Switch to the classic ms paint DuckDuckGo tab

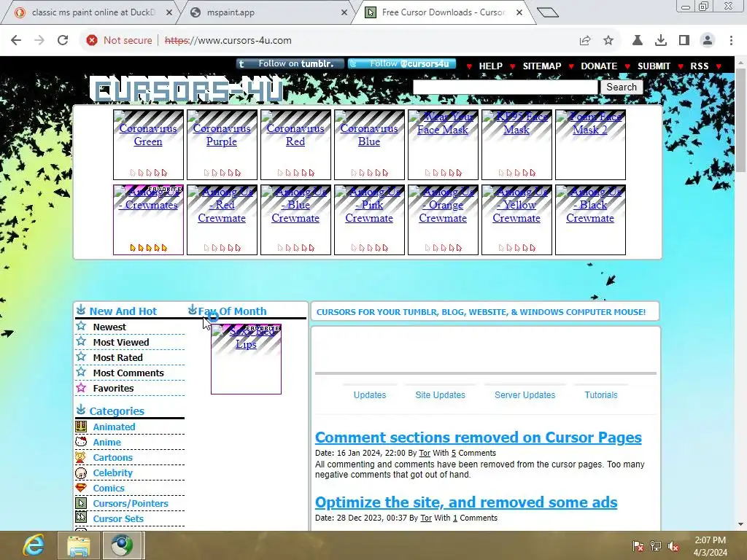tap(93, 12)
